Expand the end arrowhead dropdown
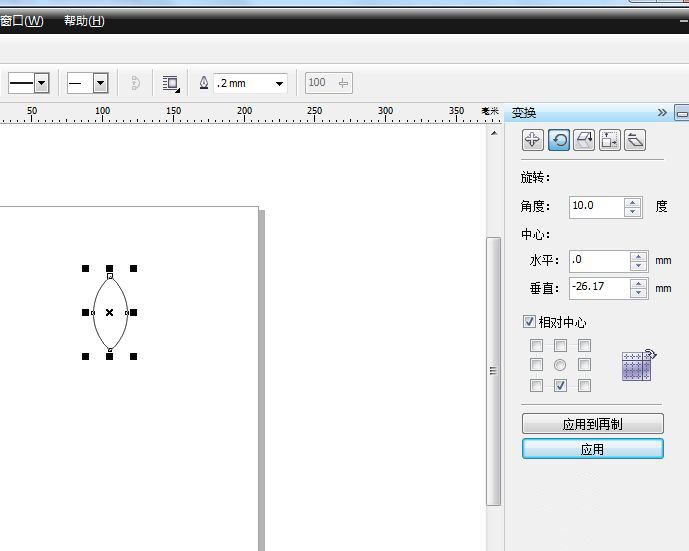The image size is (689, 551). coord(100,83)
